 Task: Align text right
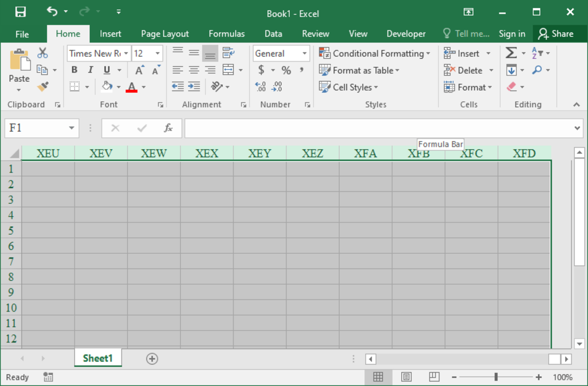(x=210, y=70)
